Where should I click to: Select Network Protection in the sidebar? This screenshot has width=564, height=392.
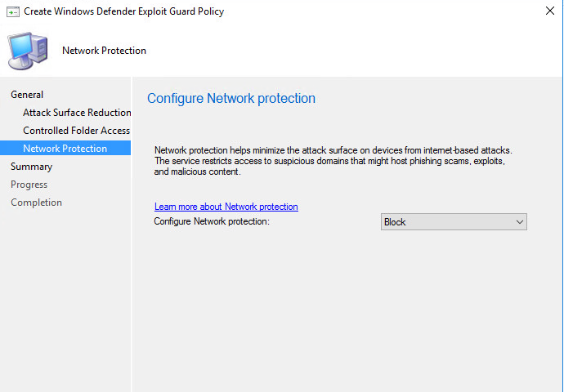coord(65,148)
